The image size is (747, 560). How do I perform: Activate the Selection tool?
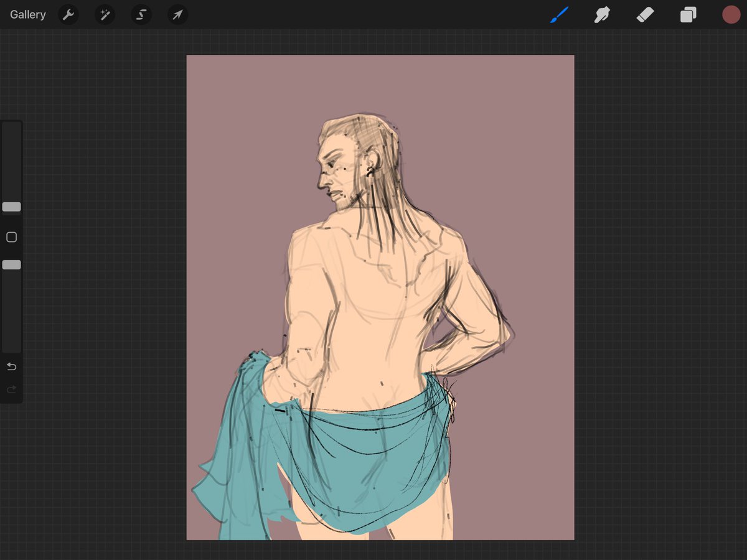[x=141, y=14]
